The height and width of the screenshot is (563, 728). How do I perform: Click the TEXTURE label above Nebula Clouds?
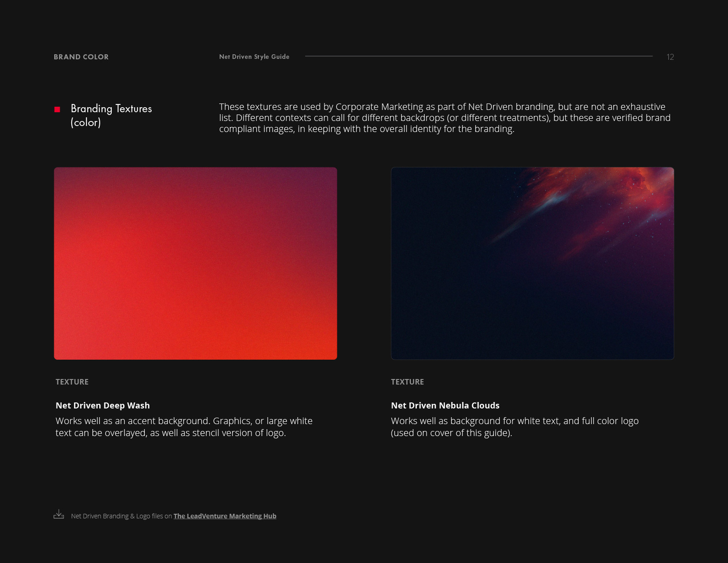pyautogui.click(x=407, y=382)
